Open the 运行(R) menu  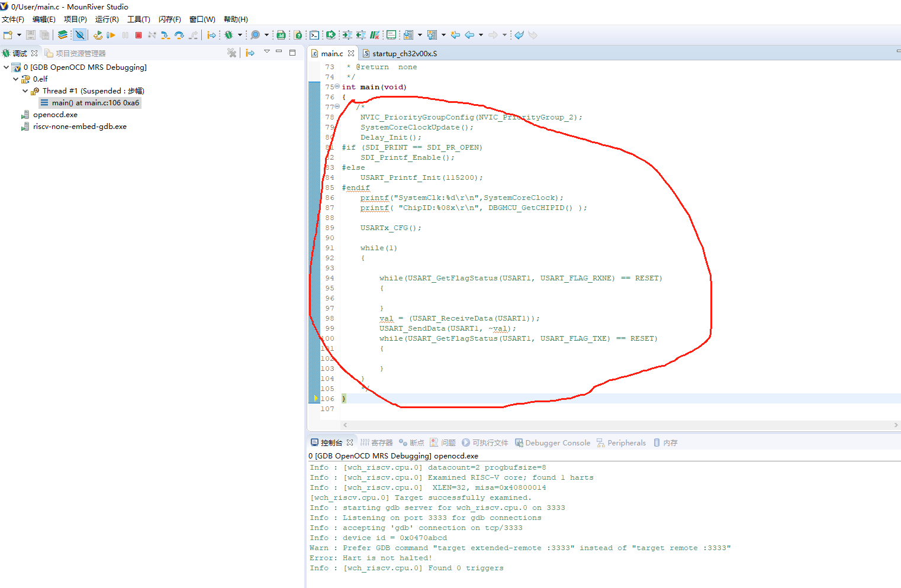(x=107, y=20)
